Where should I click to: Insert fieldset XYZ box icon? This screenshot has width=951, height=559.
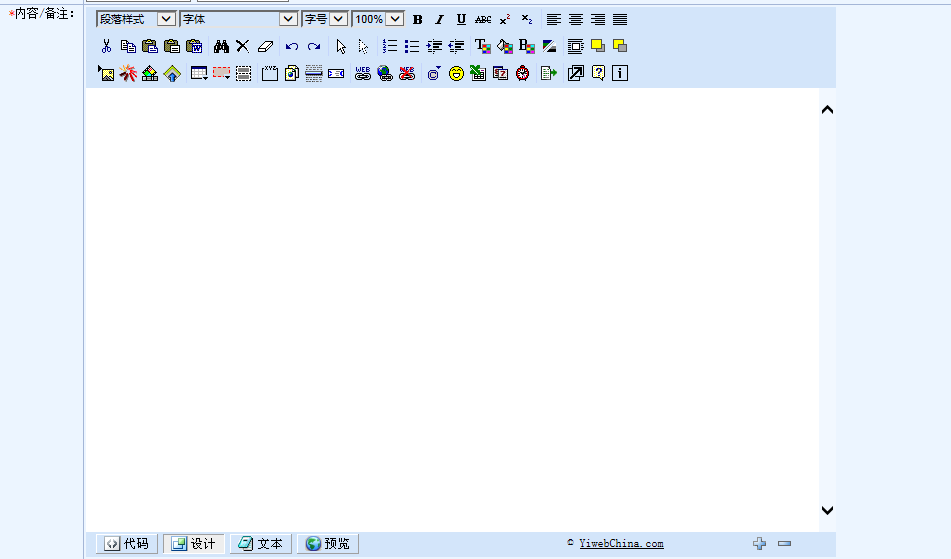270,73
